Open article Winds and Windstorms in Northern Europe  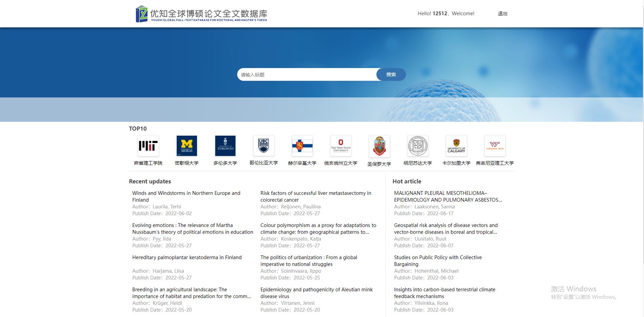tap(186, 196)
